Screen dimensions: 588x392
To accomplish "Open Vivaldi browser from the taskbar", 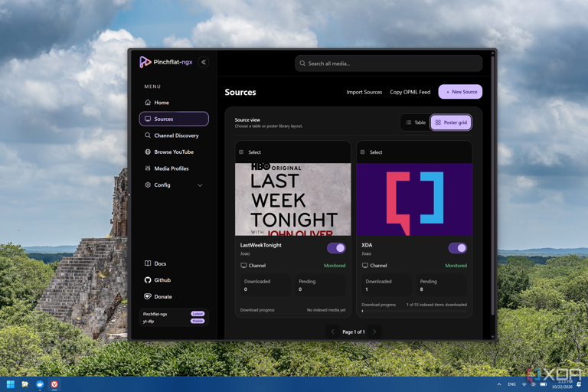I will pyautogui.click(x=54, y=384).
